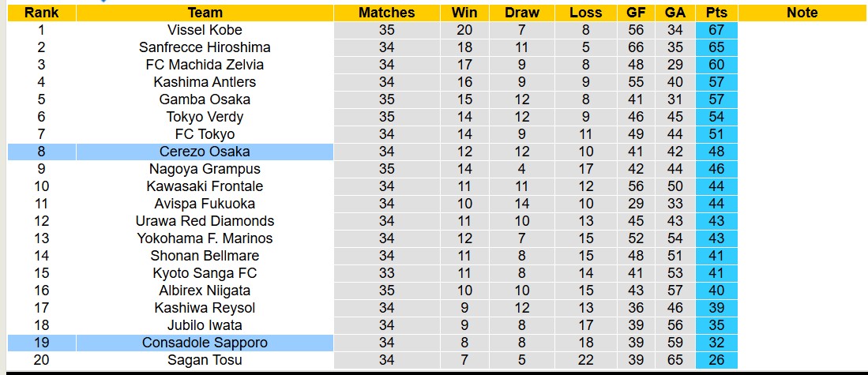Sort by the Matches column header

coord(386,13)
